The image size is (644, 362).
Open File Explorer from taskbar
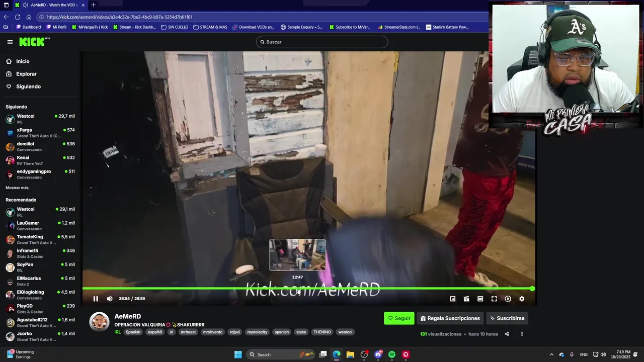[350, 354]
